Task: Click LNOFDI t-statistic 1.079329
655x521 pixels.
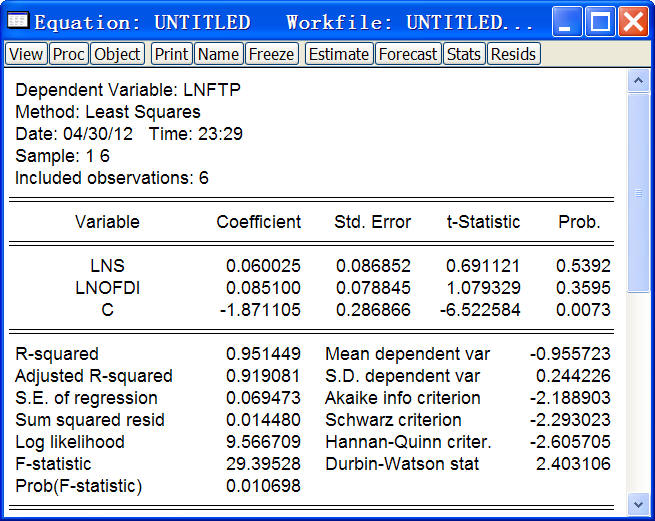Action: (483, 288)
